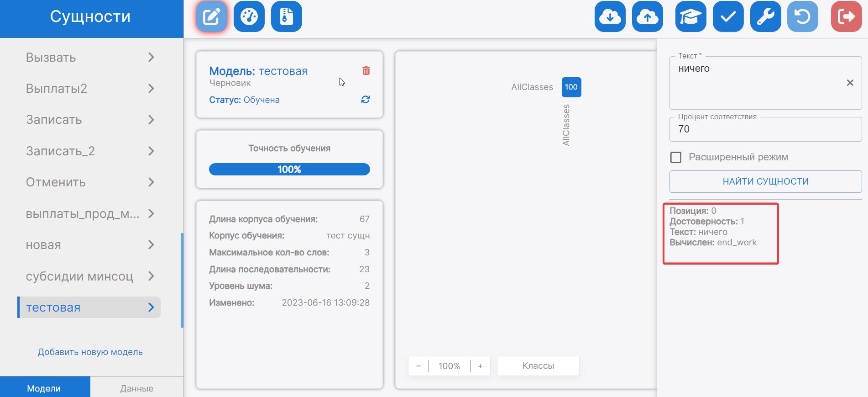Enable the Расширенный режим checkbox
This screenshot has width=868, height=397.
pyautogui.click(x=676, y=158)
